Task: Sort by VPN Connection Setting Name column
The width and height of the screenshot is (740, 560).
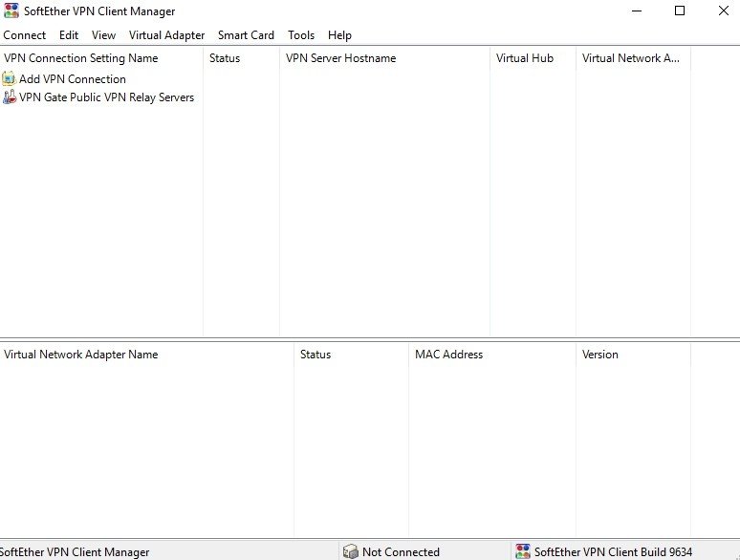Action: click(101, 58)
